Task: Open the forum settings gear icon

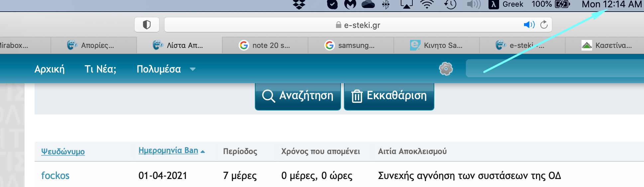Action: coord(446,69)
